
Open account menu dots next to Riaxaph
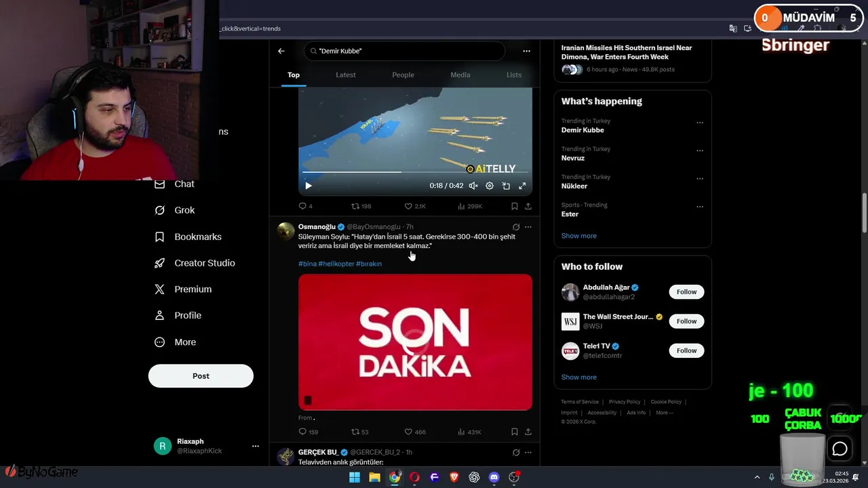[256, 446]
